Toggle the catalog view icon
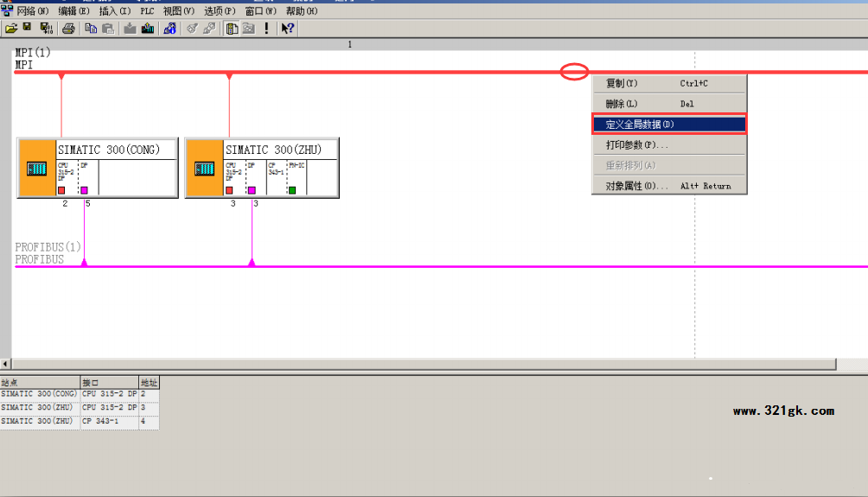 click(x=232, y=29)
